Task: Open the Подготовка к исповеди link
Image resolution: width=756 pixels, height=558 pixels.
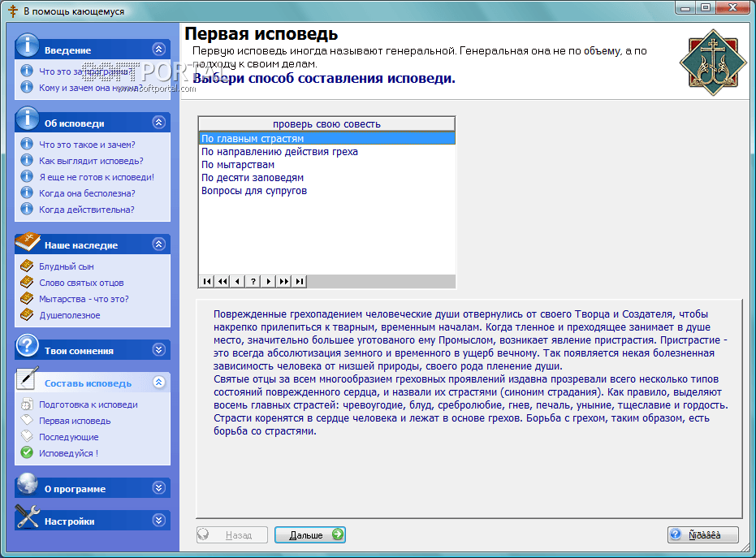Action: tap(89, 404)
